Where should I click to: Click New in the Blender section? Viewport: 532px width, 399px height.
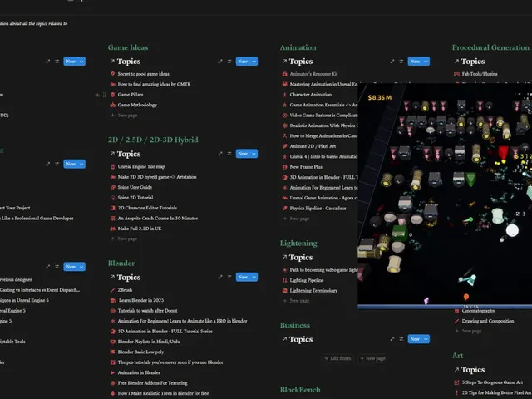click(243, 277)
